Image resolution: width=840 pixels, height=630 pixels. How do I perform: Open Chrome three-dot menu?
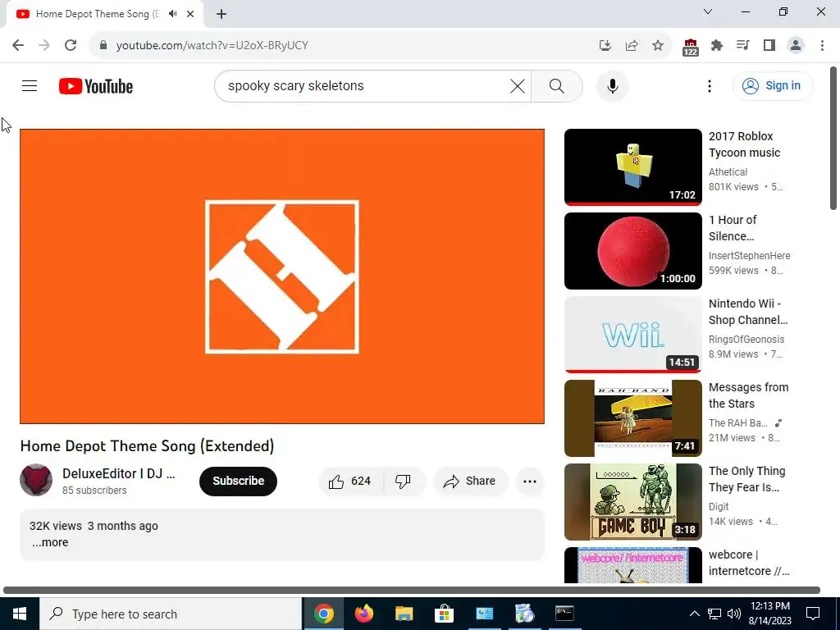click(x=822, y=45)
